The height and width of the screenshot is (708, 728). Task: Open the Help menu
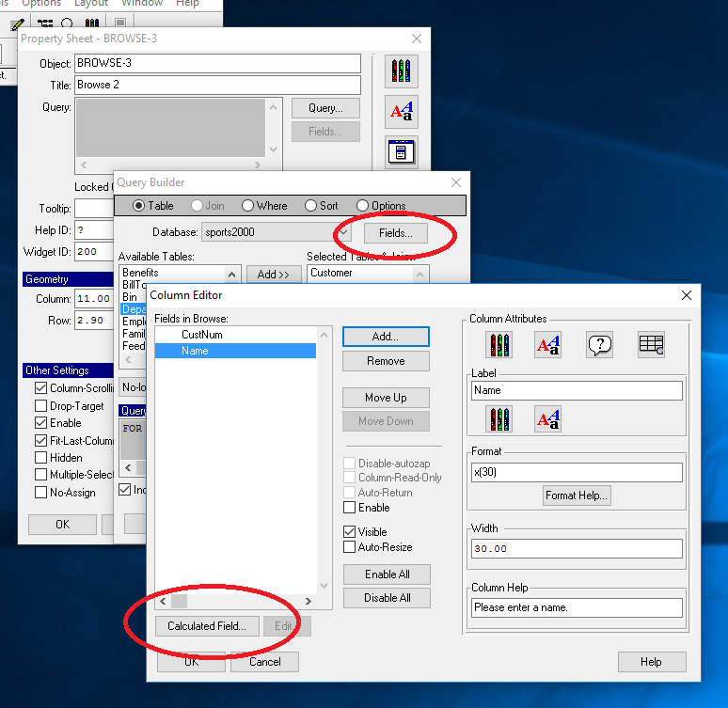click(187, 4)
